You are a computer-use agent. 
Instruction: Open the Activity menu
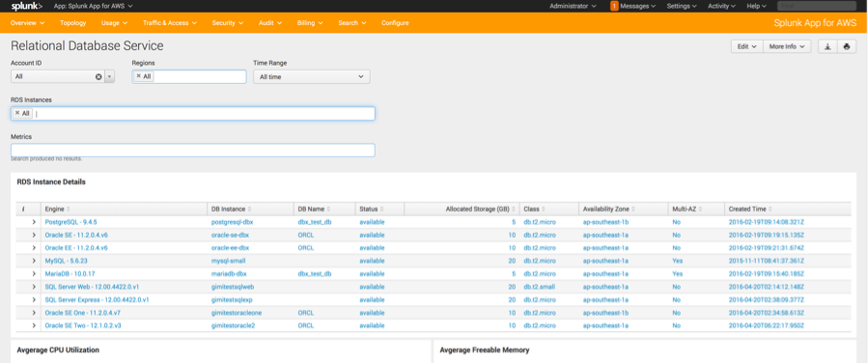tap(721, 6)
